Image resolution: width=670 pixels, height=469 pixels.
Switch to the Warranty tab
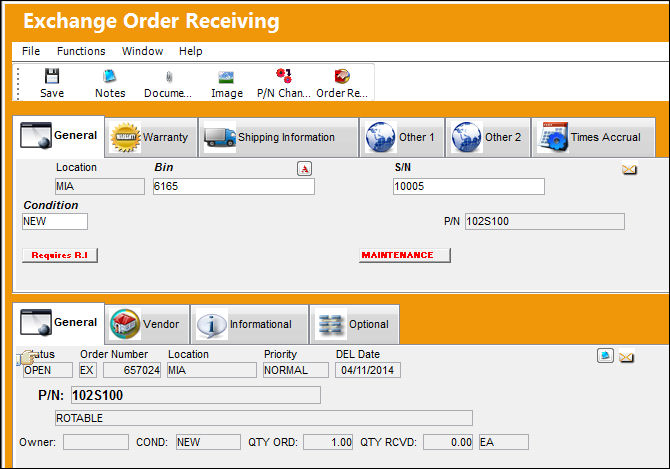pyautogui.click(x=151, y=137)
